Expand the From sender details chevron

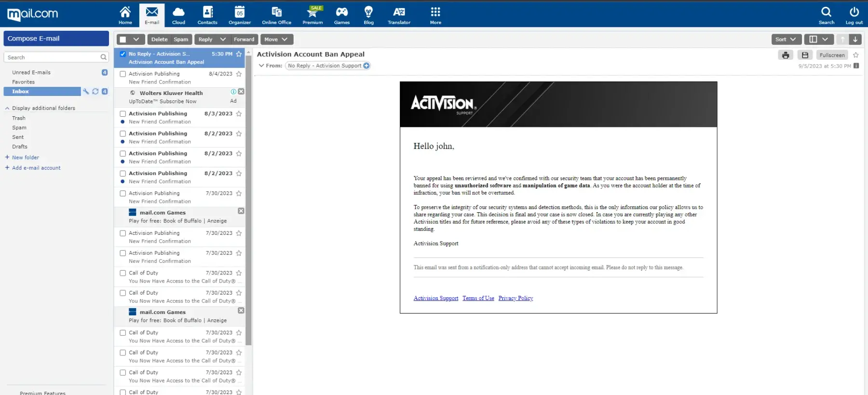click(x=261, y=66)
